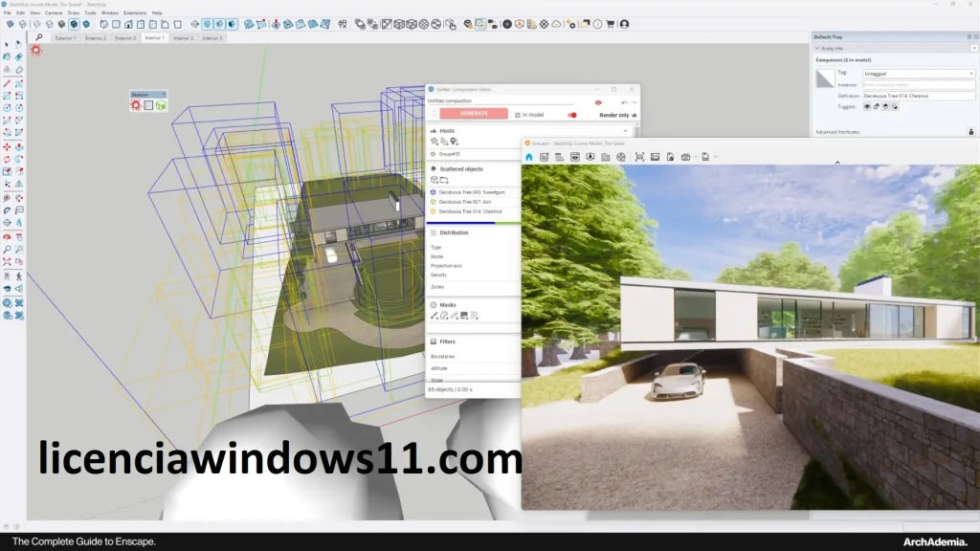Toggle Skatter composition visibility red eye
The width and height of the screenshot is (980, 551).
click(598, 102)
